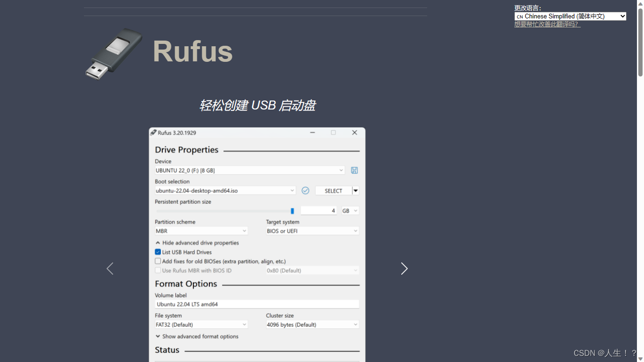644x362 pixels.
Task: Click the Boot selection label
Action: [x=172, y=181]
